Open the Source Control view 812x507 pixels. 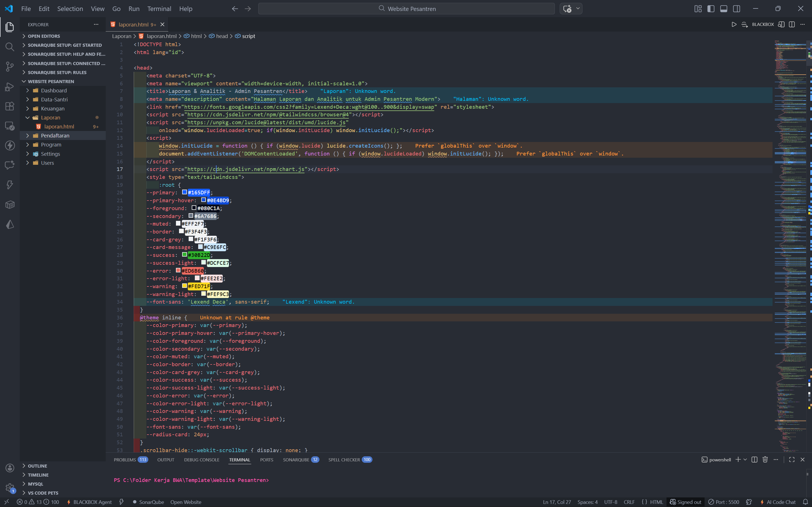click(x=10, y=66)
